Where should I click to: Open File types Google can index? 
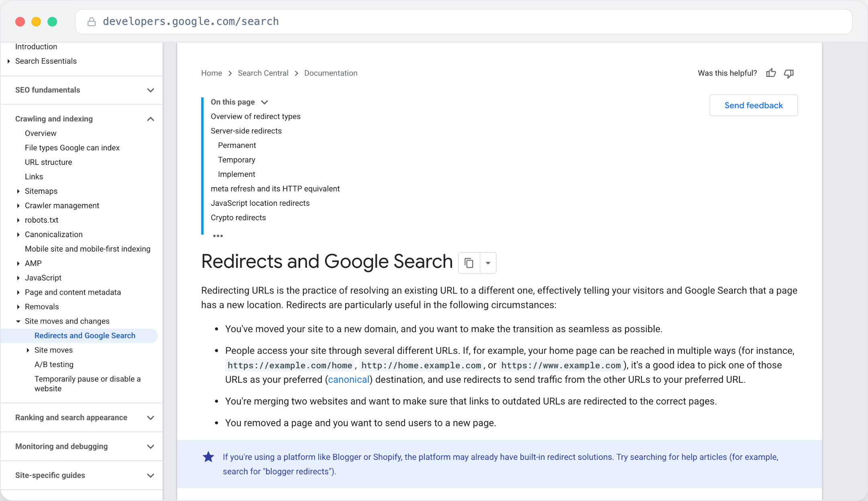[72, 148]
